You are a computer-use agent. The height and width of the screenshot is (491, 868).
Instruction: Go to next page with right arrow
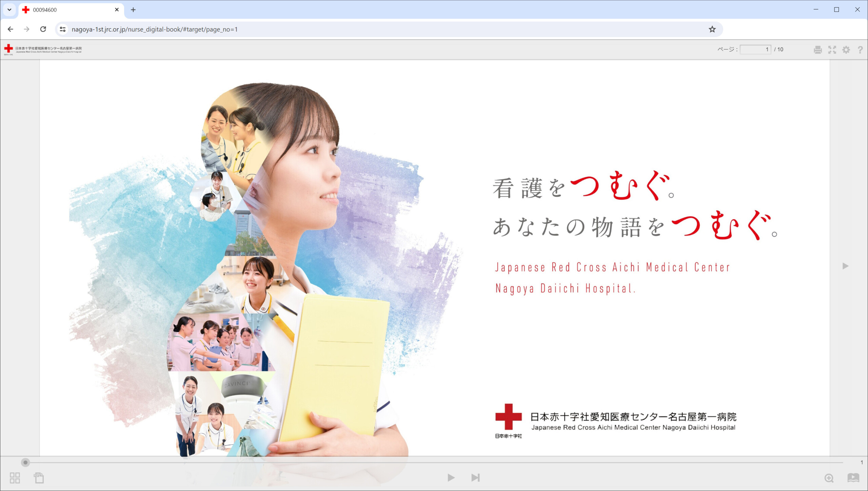(845, 266)
